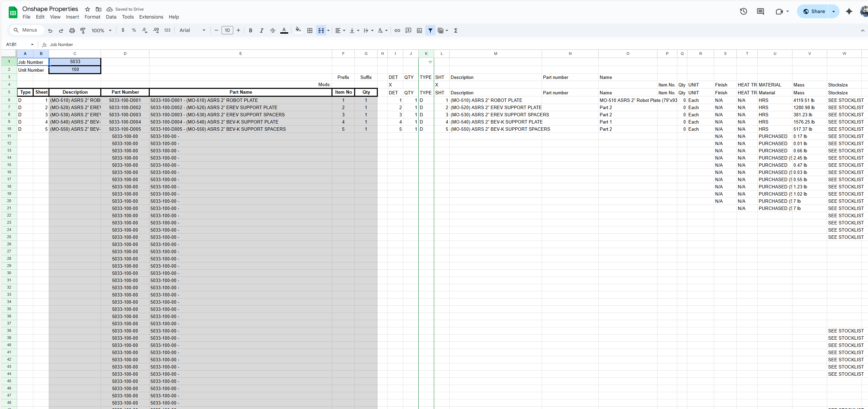Click the insert chart icon
The width and height of the screenshot is (868, 409).
[419, 31]
